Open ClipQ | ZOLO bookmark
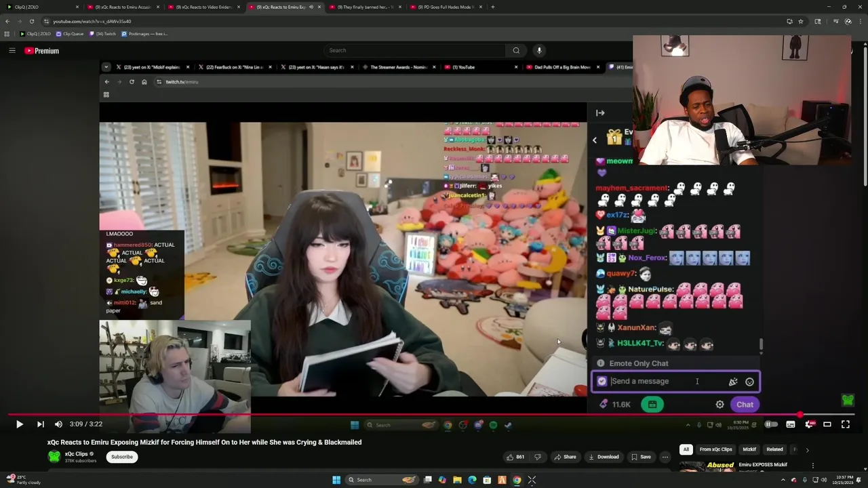The width and height of the screenshot is (868, 488). pyautogui.click(x=35, y=33)
